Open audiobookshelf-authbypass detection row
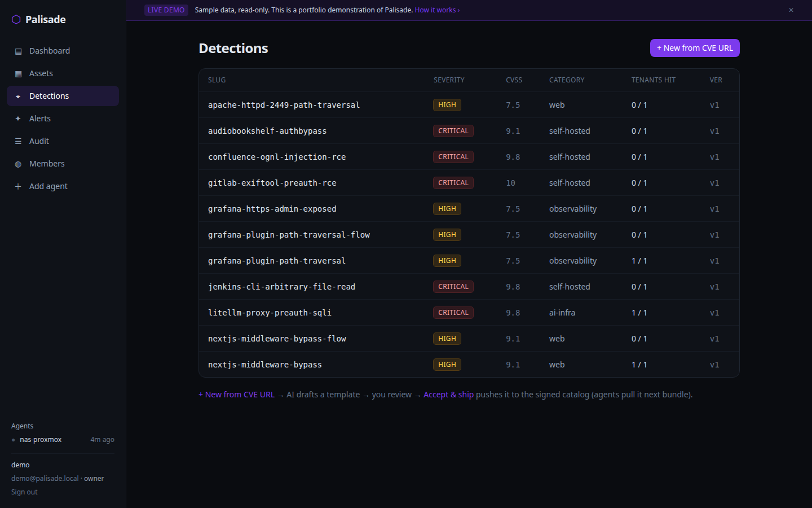Screen dimensions: 812x508 pos(469,131)
